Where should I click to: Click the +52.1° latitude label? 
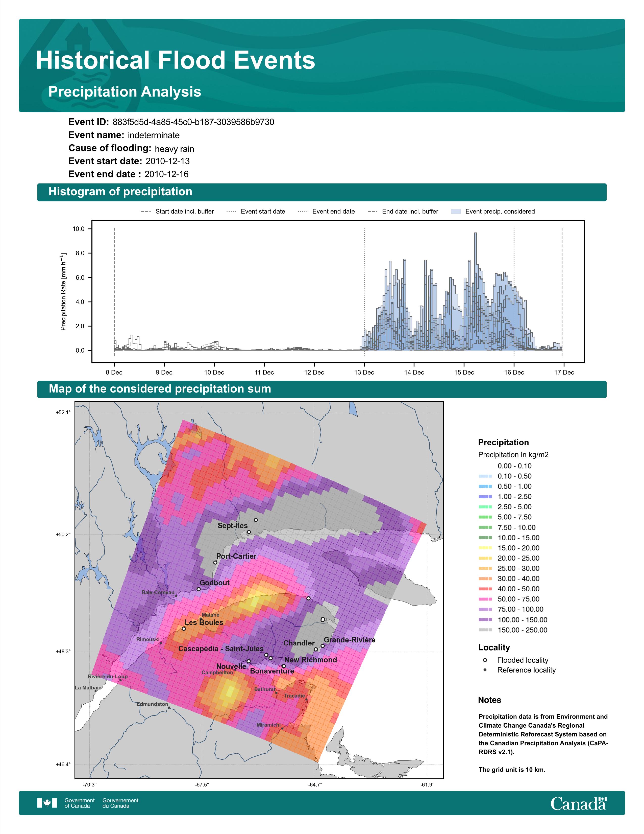[x=63, y=412]
